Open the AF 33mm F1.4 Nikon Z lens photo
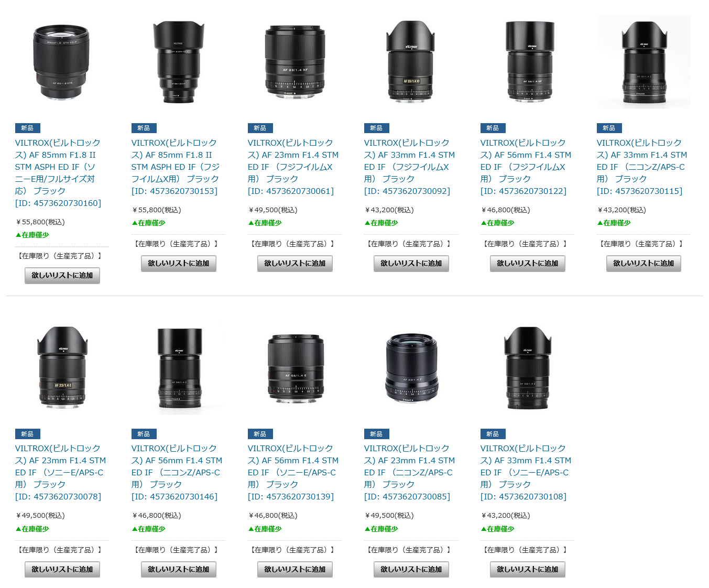 [x=643, y=62]
